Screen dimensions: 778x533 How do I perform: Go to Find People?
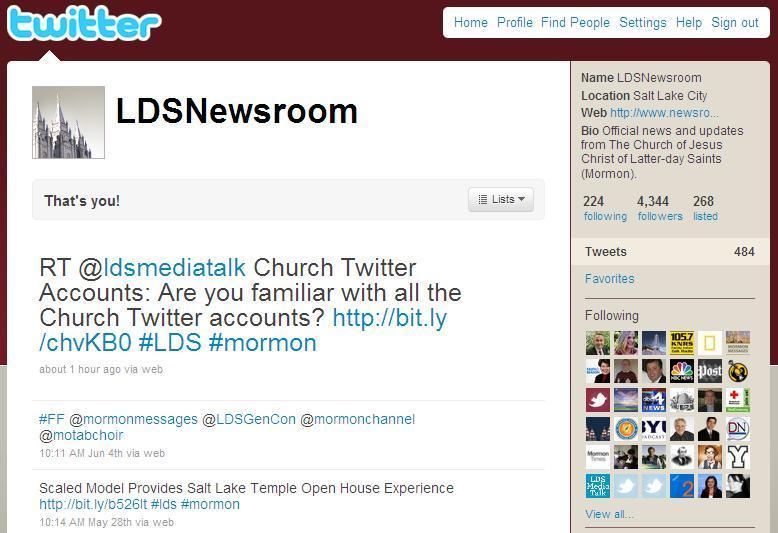click(575, 23)
